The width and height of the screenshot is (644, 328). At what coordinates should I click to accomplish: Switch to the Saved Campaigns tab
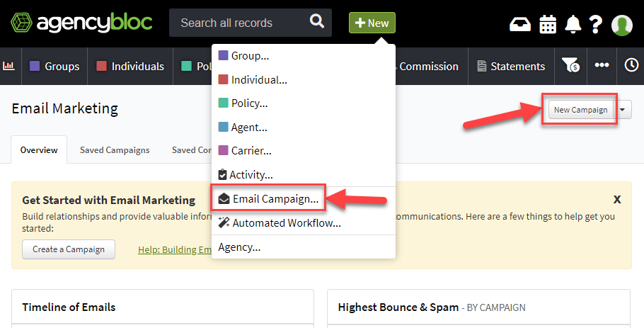coord(115,150)
